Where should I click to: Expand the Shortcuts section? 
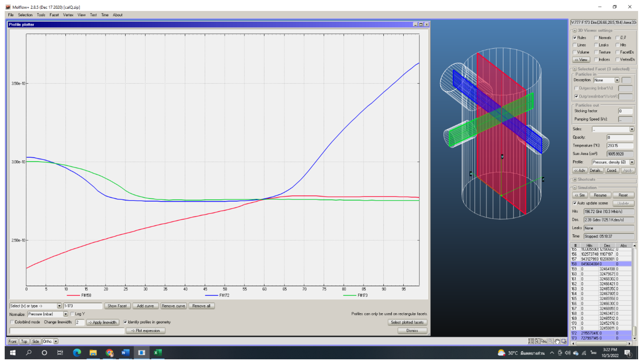575,180
